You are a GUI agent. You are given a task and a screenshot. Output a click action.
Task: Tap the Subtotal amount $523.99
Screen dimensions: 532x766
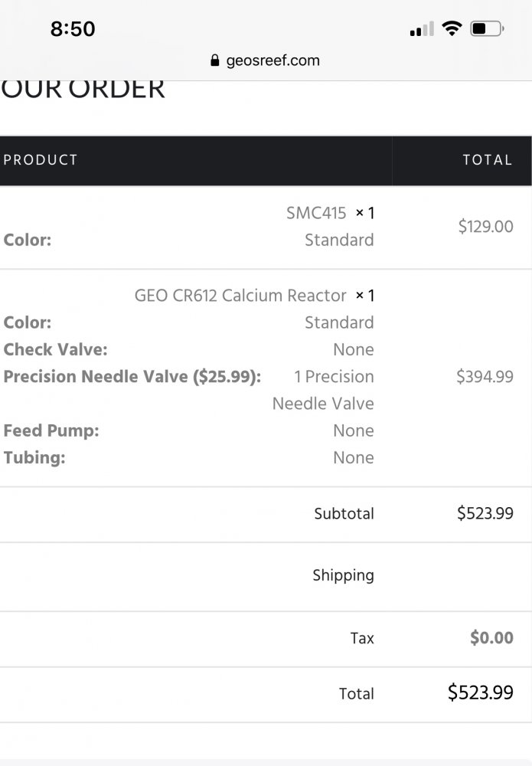[x=485, y=513]
